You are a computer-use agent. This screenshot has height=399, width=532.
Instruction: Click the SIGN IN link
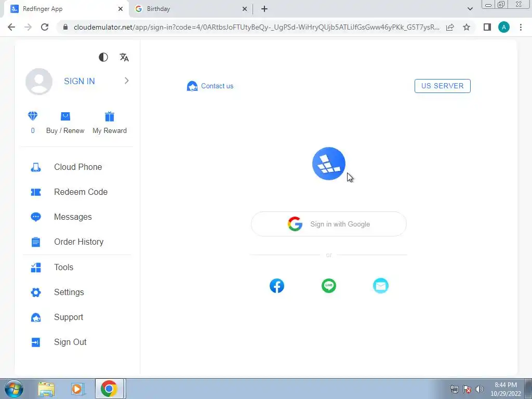pos(79,81)
